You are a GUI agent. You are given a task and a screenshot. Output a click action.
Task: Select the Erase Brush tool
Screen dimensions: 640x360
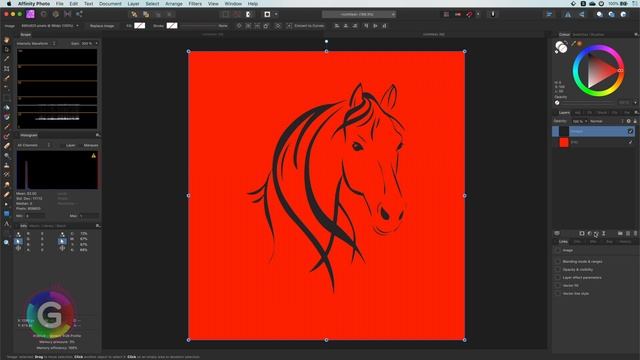point(7,146)
